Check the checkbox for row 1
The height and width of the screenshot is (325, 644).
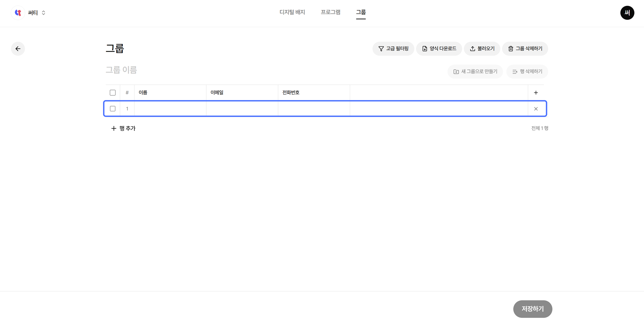pos(113,109)
